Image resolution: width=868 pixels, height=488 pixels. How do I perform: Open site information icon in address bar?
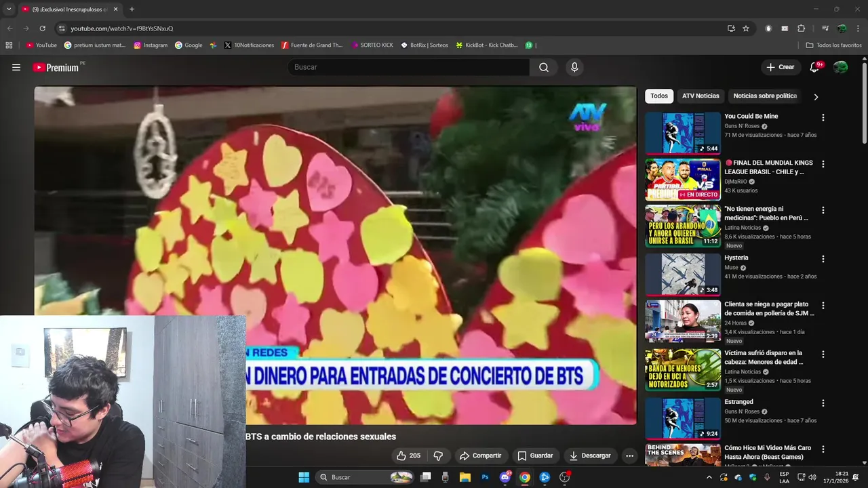click(62, 28)
